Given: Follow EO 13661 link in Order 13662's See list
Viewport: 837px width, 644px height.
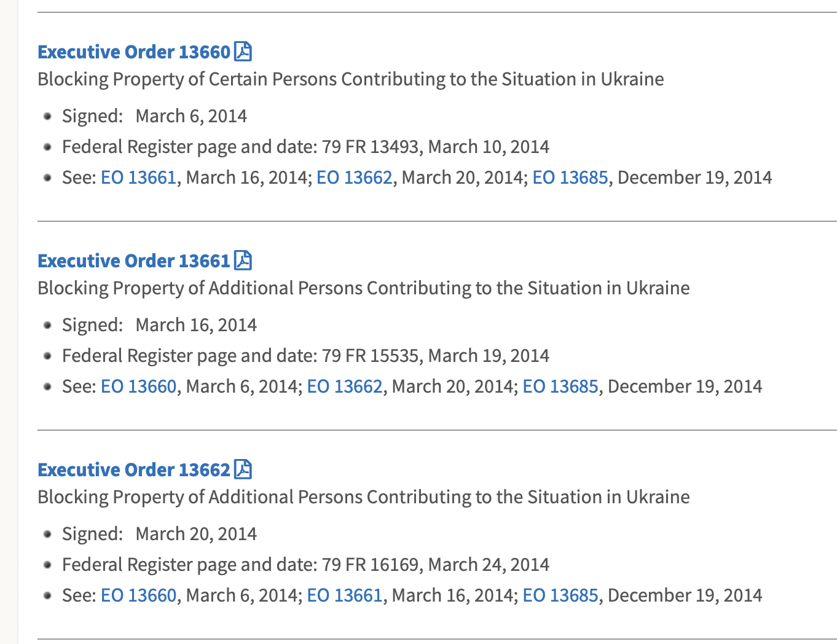Looking at the screenshot, I should coord(345,595).
